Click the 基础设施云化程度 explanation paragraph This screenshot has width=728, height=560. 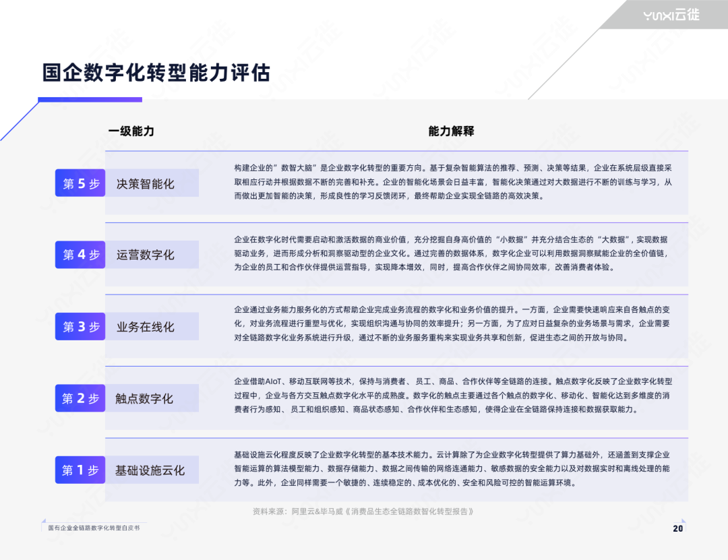click(452, 468)
